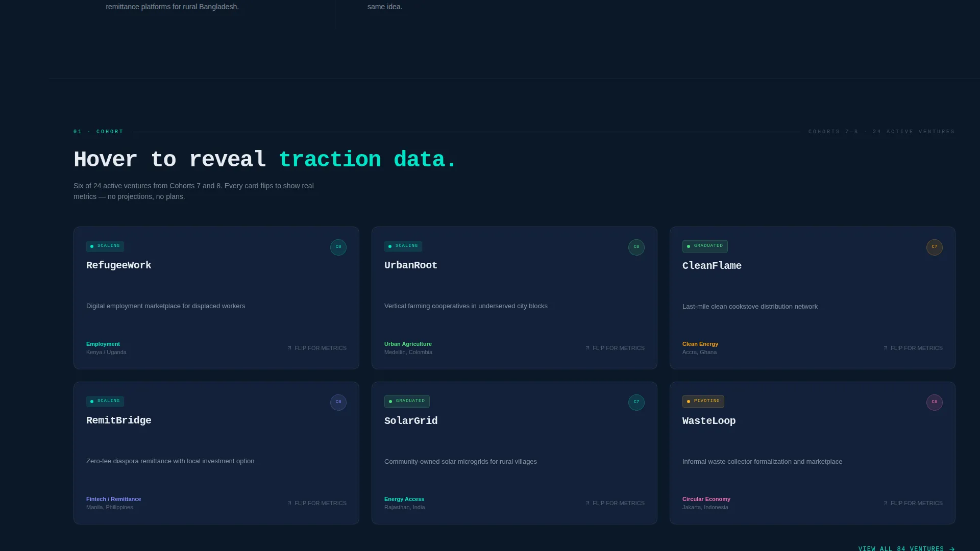This screenshot has height=551, width=980.
Task: Click the Accra, Ghana location text
Action: coord(699,352)
